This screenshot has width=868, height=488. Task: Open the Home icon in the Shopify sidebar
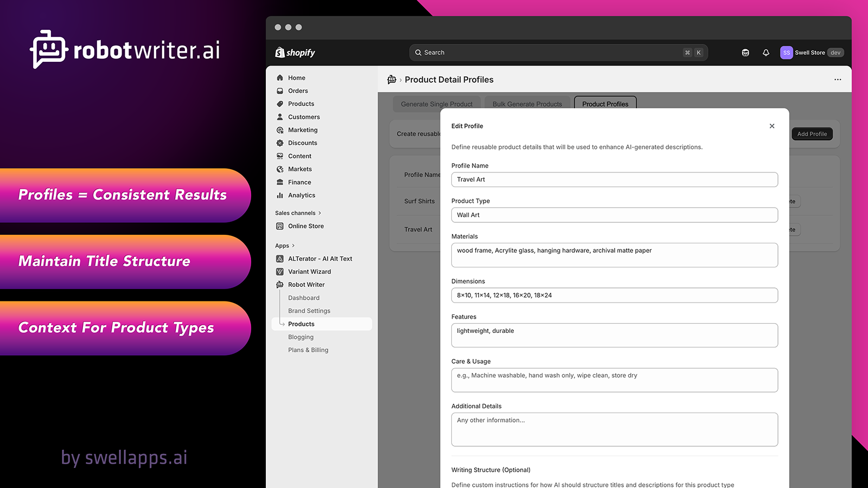[x=280, y=78]
